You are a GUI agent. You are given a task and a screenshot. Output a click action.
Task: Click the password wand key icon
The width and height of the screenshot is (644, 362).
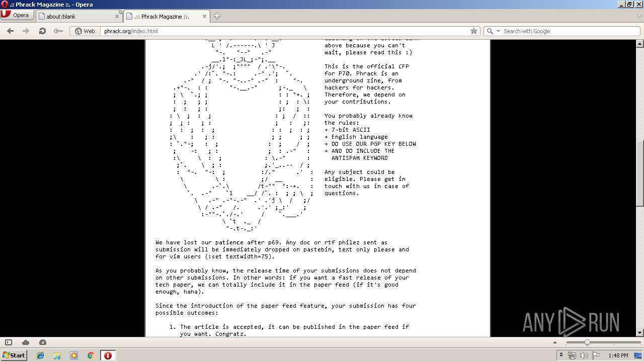(x=58, y=31)
